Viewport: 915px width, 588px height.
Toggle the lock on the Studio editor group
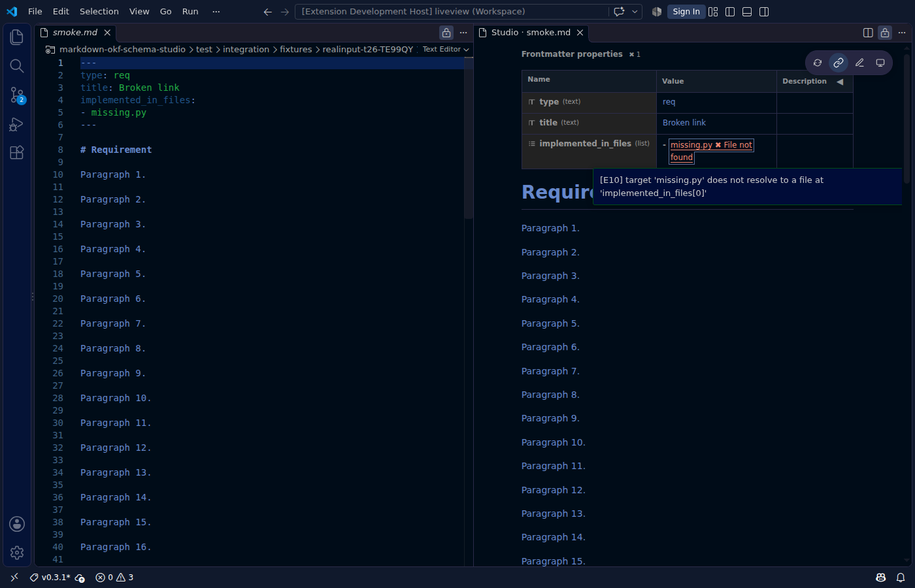pyautogui.click(x=885, y=33)
